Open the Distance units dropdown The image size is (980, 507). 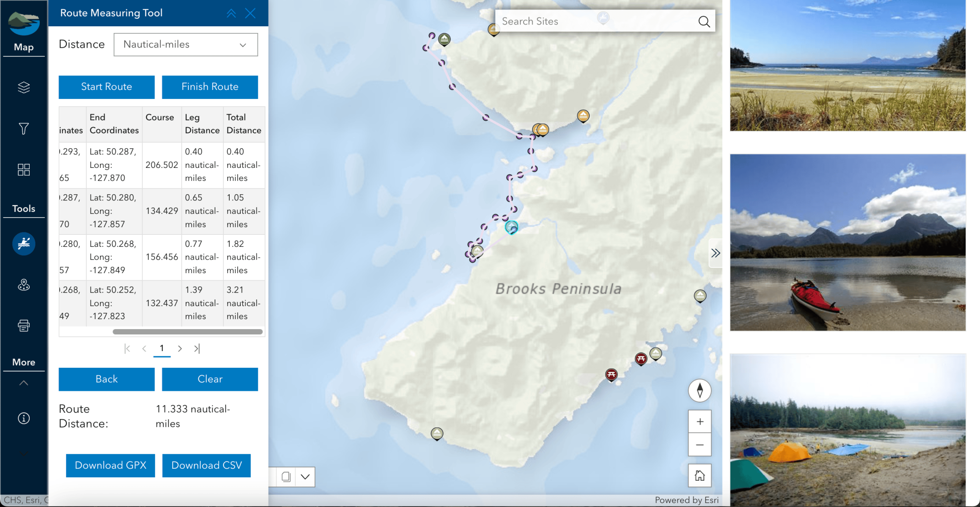coord(186,44)
